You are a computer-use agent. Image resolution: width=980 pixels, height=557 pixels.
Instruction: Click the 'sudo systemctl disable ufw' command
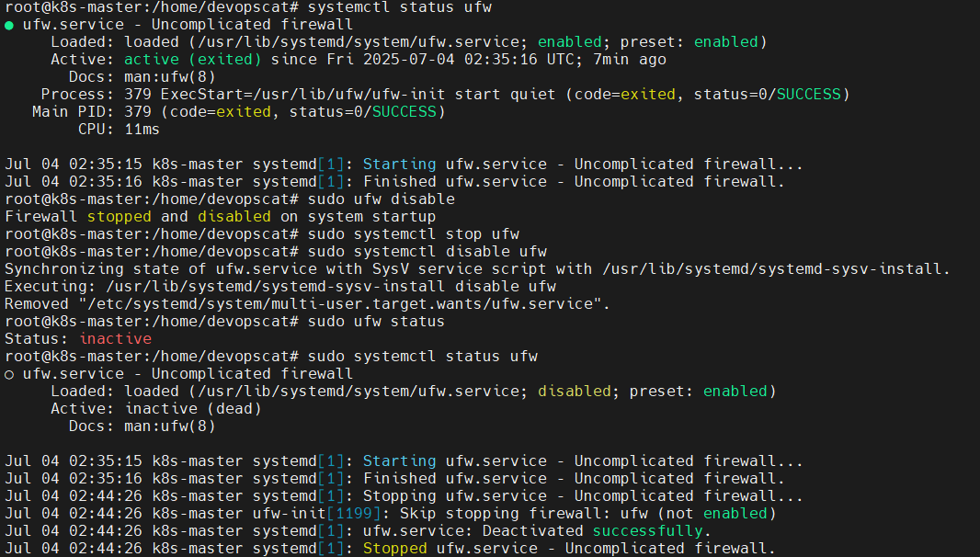tap(427, 252)
